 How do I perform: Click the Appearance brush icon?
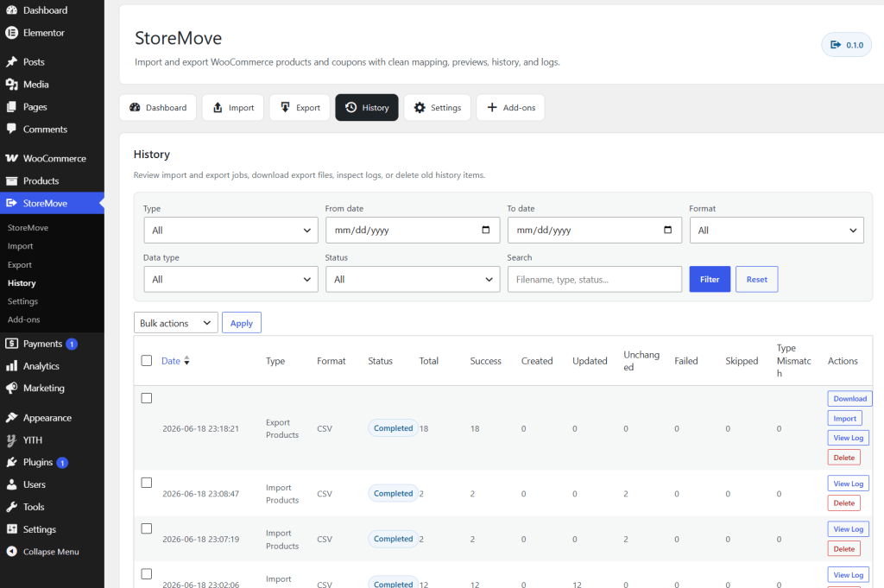coord(11,418)
